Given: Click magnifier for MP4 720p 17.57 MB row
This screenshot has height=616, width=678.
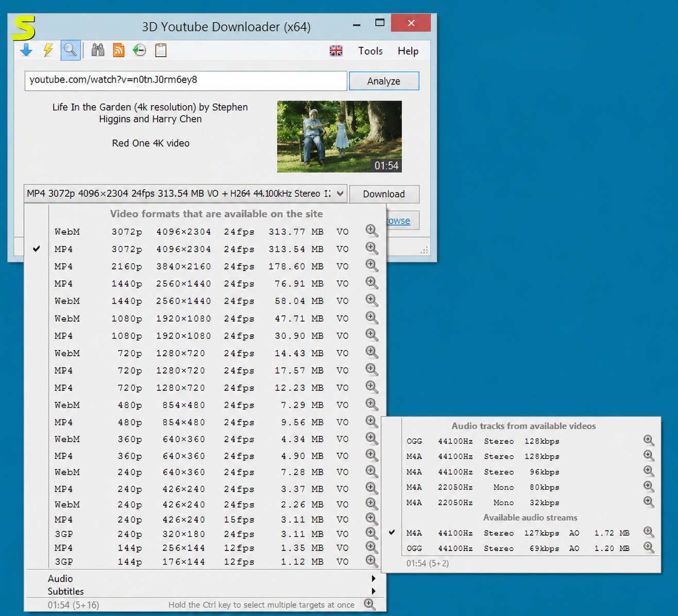Looking at the screenshot, I should click(371, 370).
